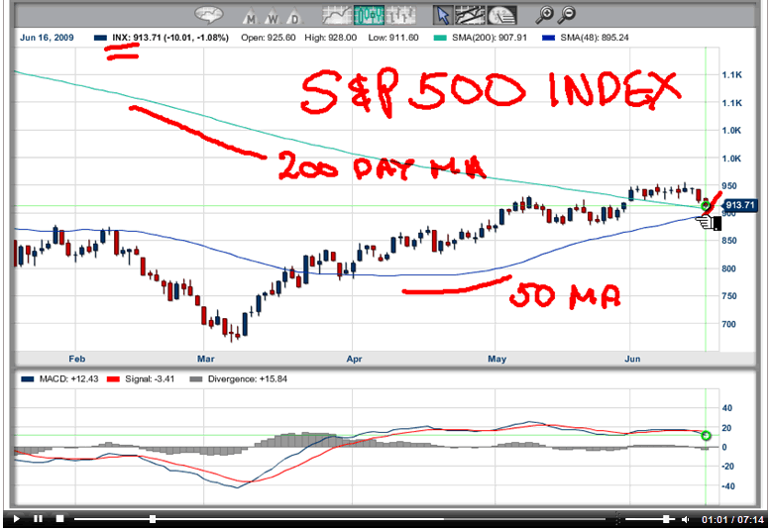Switch to the daily (D) interval
The width and height of the screenshot is (772, 532).
click(x=294, y=16)
